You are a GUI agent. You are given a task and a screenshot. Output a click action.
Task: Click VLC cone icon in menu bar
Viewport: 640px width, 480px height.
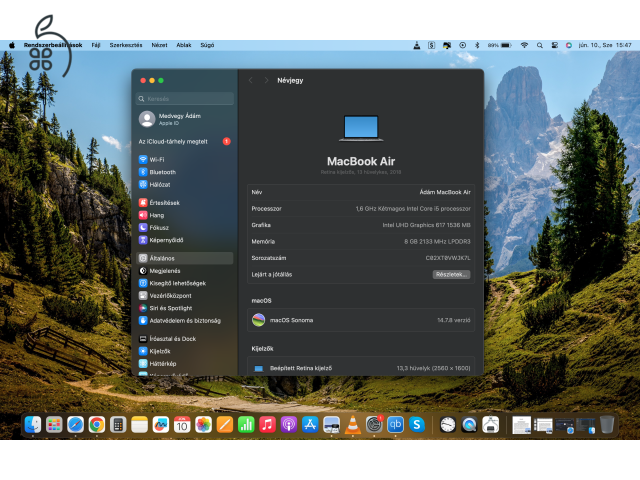tap(416, 45)
